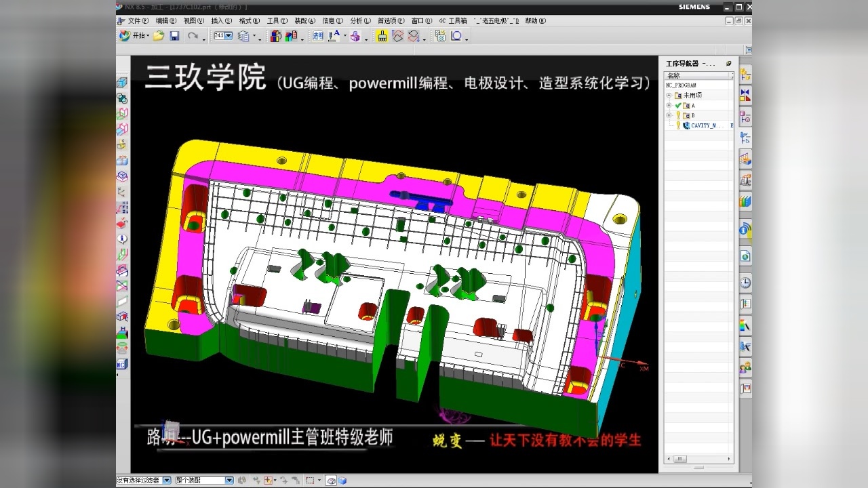The image size is (868, 488).
Task: Open the operation navigator tab in right sidebar
Action: coord(745,138)
